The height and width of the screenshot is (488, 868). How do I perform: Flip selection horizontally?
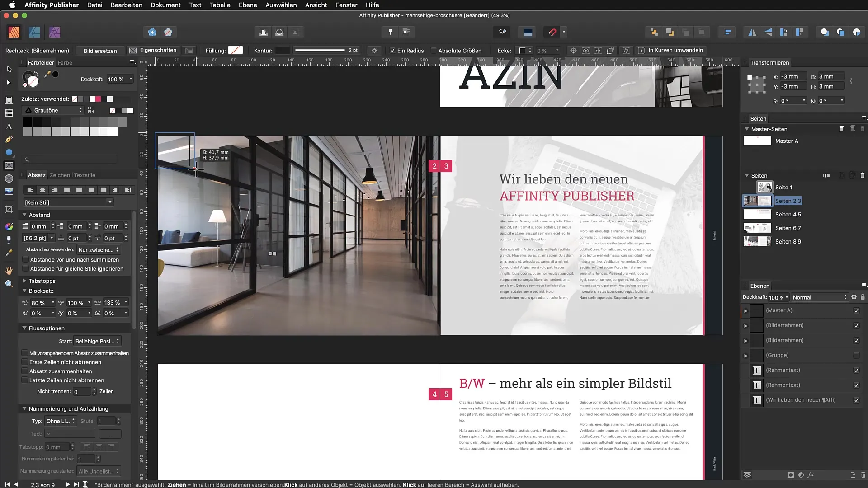tap(752, 32)
